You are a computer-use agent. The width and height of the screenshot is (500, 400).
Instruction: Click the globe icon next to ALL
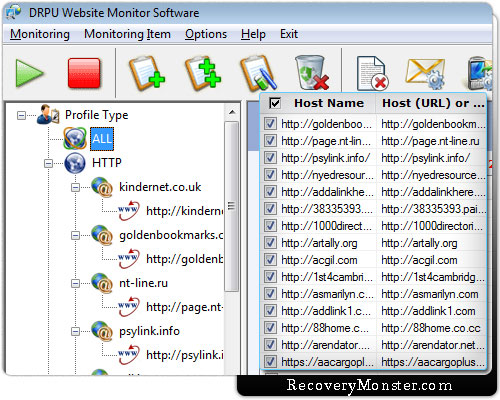[x=75, y=138]
